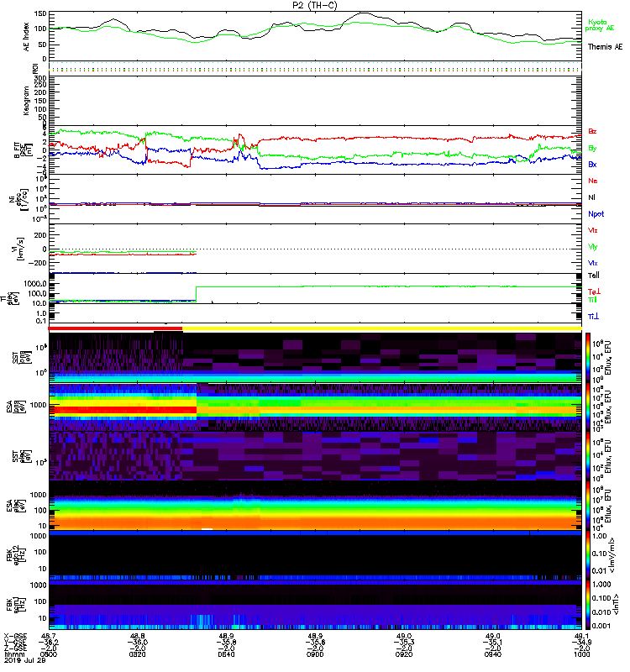This screenshot has width=630, height=672.
Task: Click the X-GSE value 48.8
Action: tap(137, 636)
